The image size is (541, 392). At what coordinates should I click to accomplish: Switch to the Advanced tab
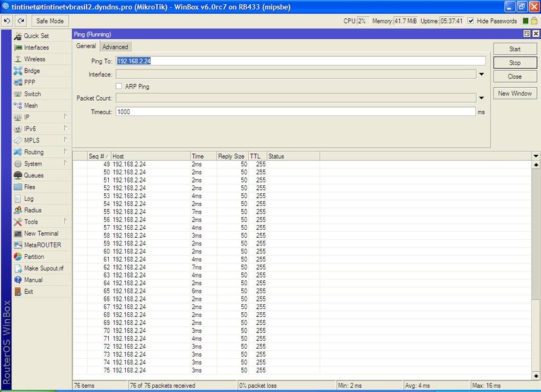click(115, 47)
